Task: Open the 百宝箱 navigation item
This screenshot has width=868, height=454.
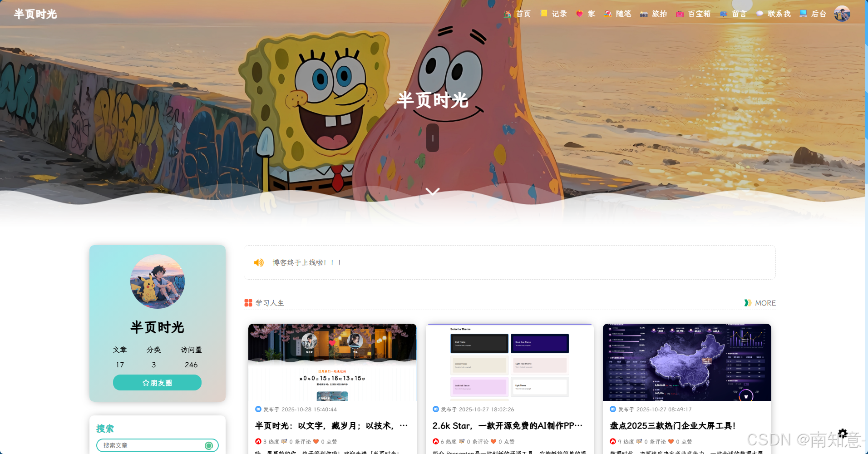Action: pos(693,14)
